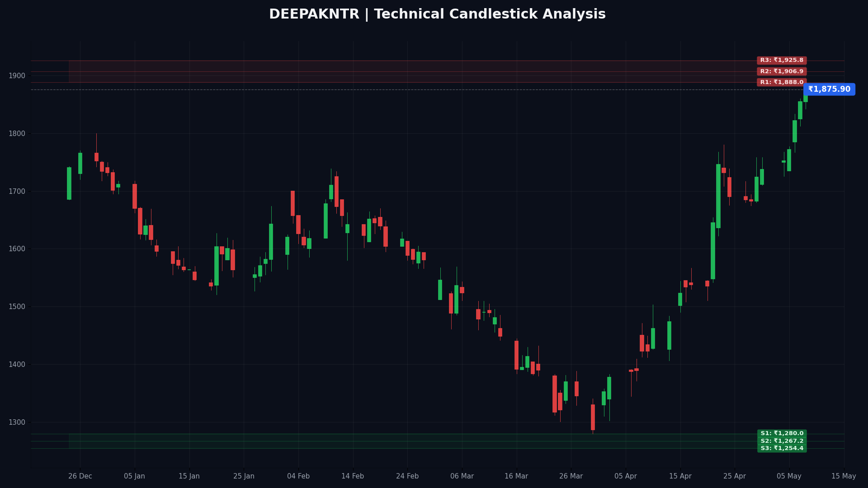The image size is (868, 488).
Task: Click the 24 Feb date axis label
Action: pyautogui.click(x=407, y=476)
